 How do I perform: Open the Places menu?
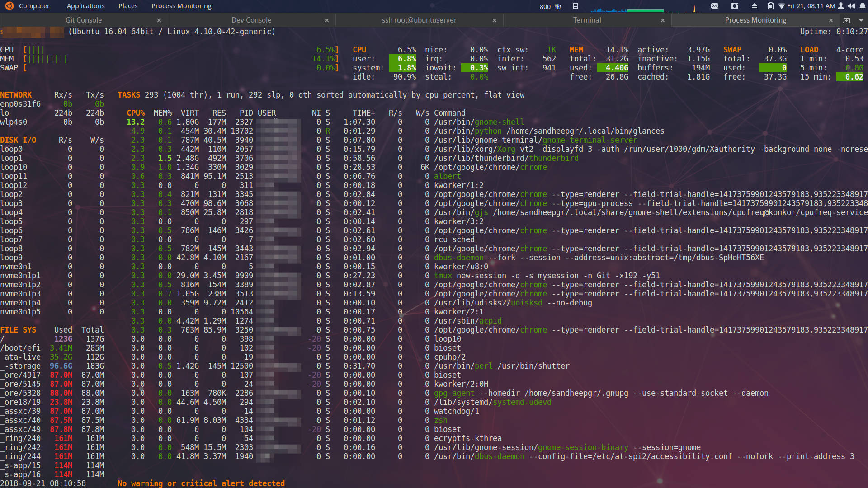click(128, 6)
